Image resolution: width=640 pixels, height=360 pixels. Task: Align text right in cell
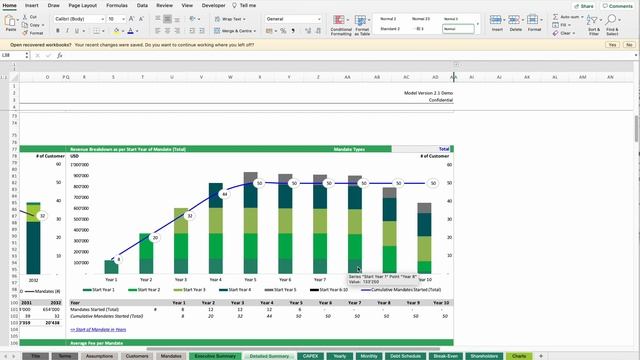177,31
